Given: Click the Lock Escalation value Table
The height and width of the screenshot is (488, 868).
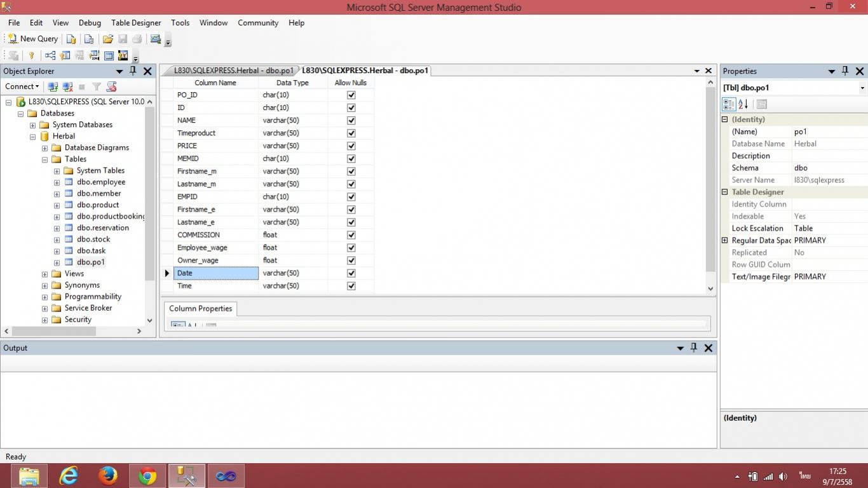Looking at the screenshot, I should coord(829,229).
